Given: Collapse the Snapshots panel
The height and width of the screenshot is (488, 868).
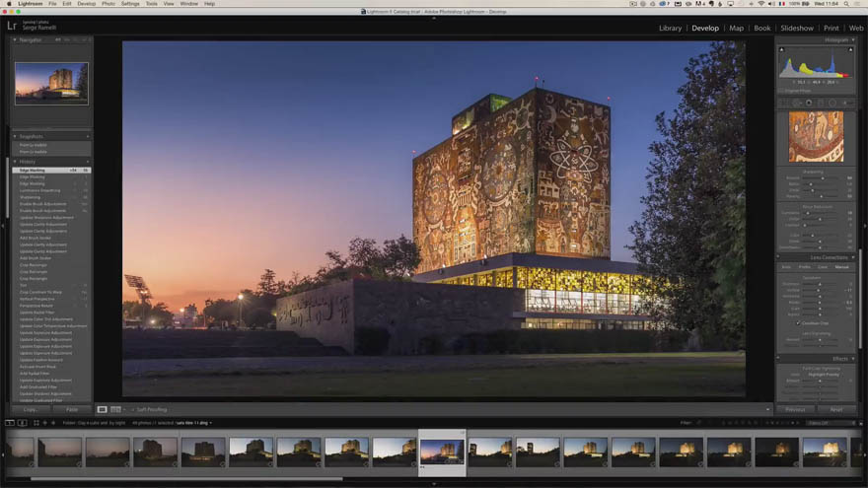Looking at the screenshot, I should [15, 136].
